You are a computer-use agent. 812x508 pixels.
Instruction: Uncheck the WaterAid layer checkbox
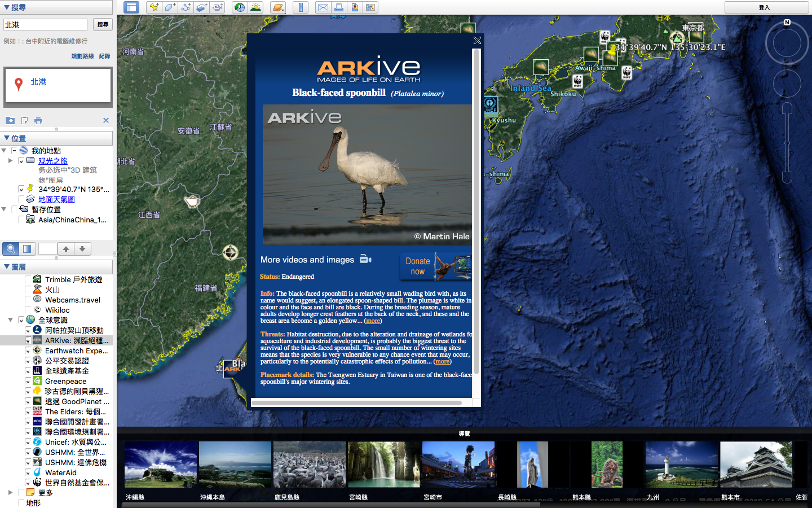click(28, 472)
